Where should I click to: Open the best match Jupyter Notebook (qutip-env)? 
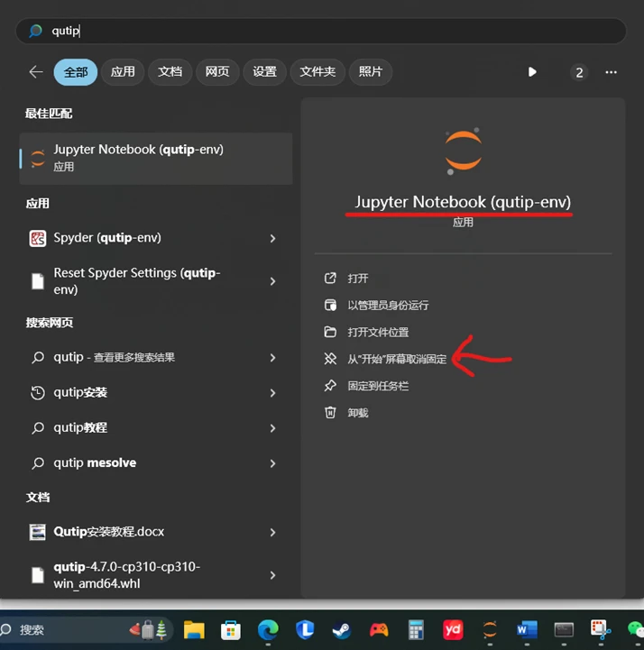[156, 159]
